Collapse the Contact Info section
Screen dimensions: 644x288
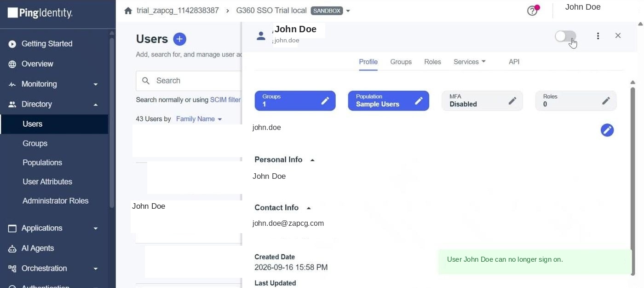click(309, 208)
